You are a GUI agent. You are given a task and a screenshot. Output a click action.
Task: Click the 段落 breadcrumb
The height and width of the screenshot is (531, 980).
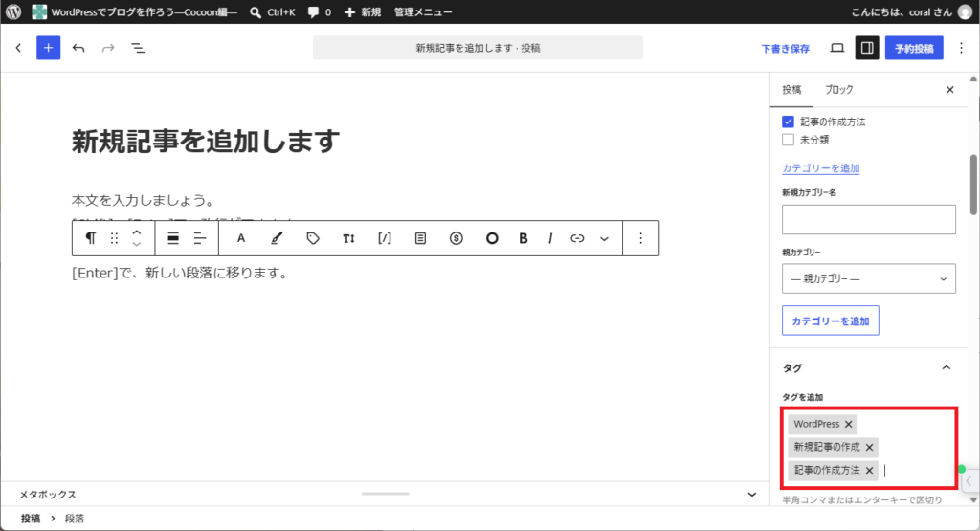(75, 519)
